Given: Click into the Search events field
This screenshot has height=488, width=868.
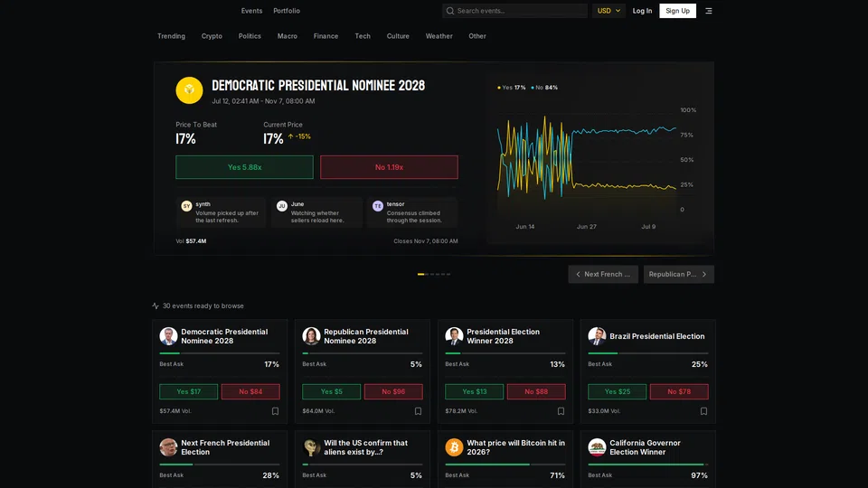Looking at the screenshot, I should pos(514,11).
